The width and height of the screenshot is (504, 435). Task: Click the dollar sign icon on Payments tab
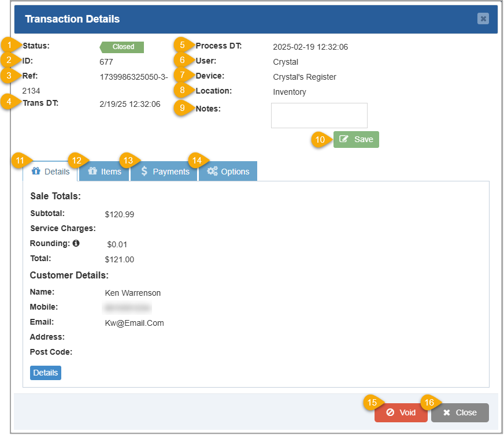pos(146,171)
